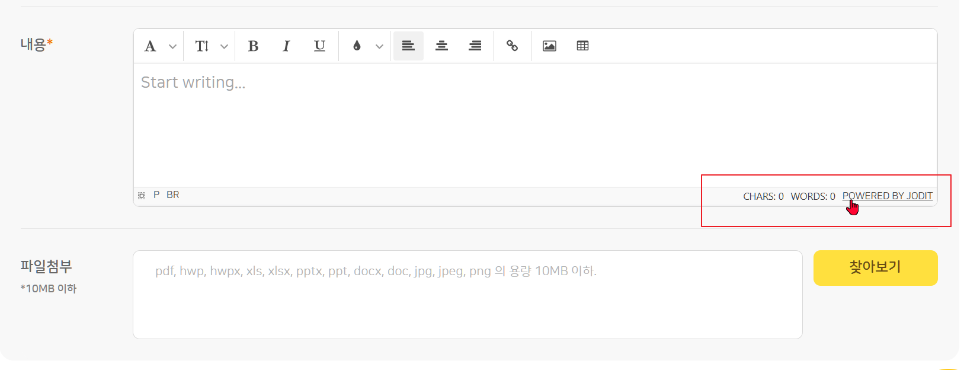Image resolution: width=980 pixels, height=370 pixels.
Task: Open the font size dropdown arrow
Action: pos(224,46)
